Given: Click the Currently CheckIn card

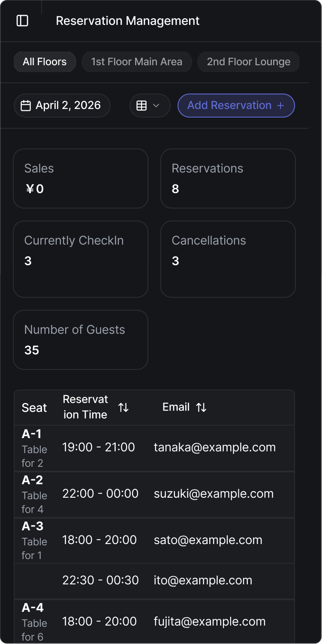Looking at the screenshot, I should 81,259.
